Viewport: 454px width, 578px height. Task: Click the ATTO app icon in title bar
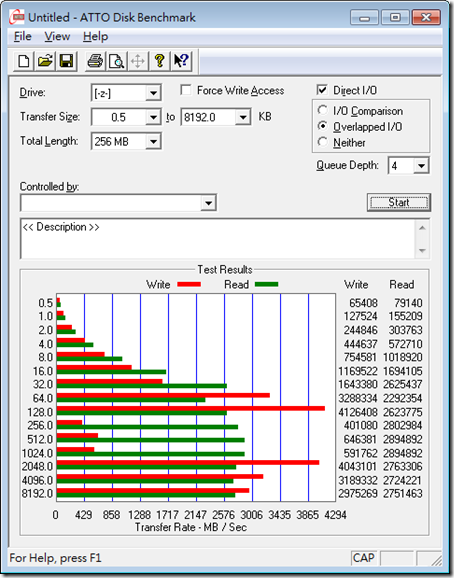tap(17, 17)
